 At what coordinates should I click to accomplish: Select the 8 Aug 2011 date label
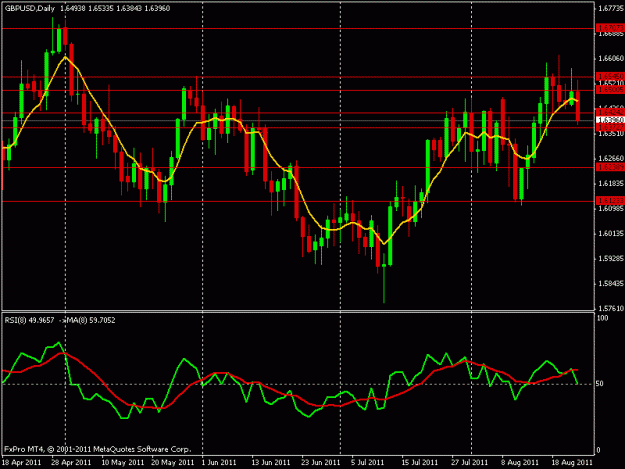point(520,463)
